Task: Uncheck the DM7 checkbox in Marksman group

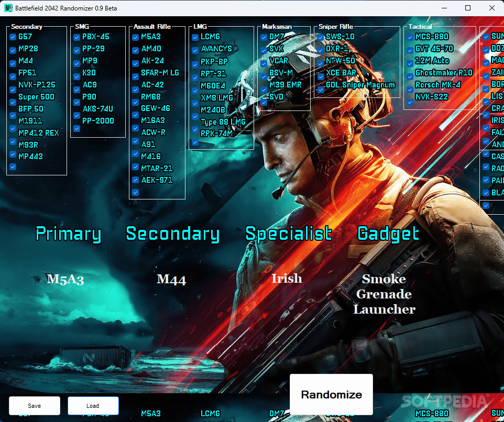Action: click(264, 37)
